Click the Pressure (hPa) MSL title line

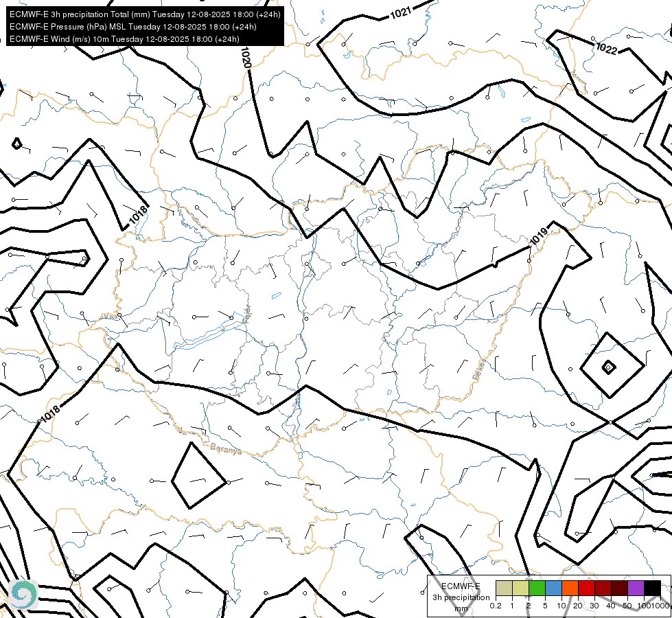tap(133, 27)
